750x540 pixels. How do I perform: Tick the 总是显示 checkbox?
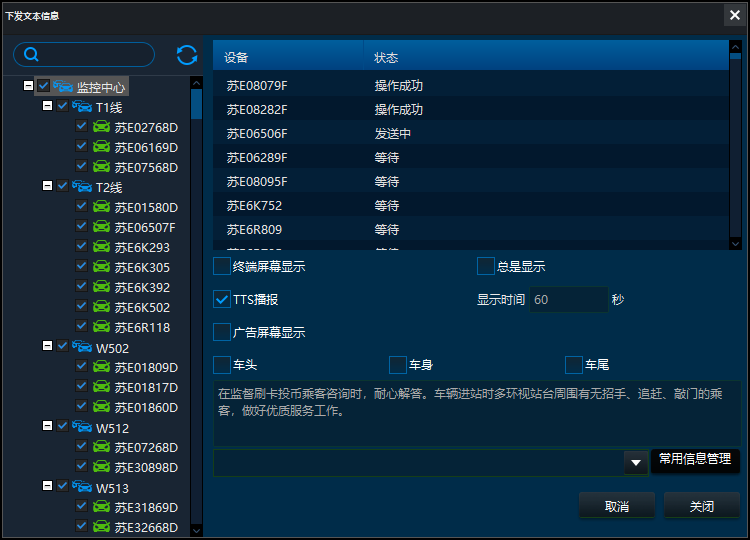pos(486,266)
